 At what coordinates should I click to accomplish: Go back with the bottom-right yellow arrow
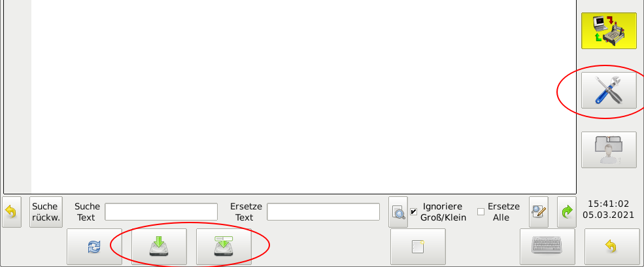(x=612, y=247)
